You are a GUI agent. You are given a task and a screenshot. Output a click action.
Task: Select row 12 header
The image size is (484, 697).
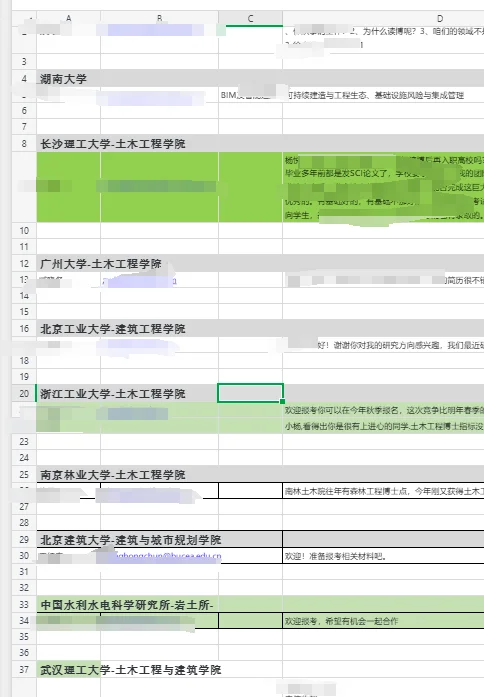[x=24, y=263]
